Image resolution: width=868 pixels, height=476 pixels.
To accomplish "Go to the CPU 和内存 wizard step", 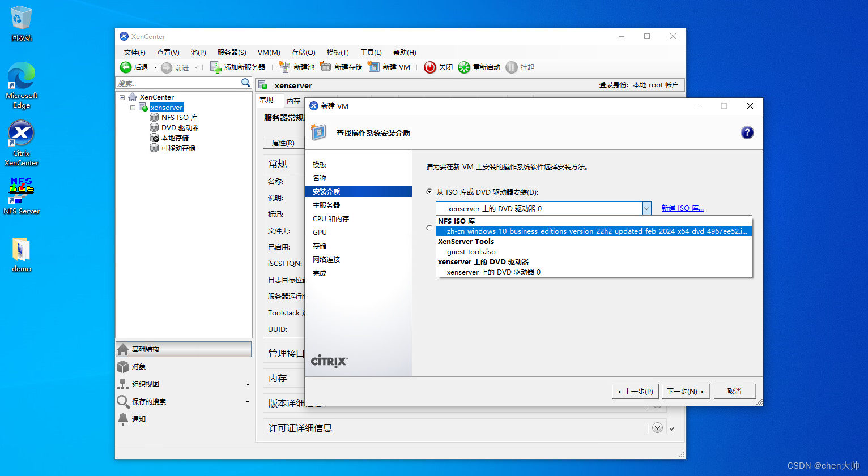I will coord(331,219).
